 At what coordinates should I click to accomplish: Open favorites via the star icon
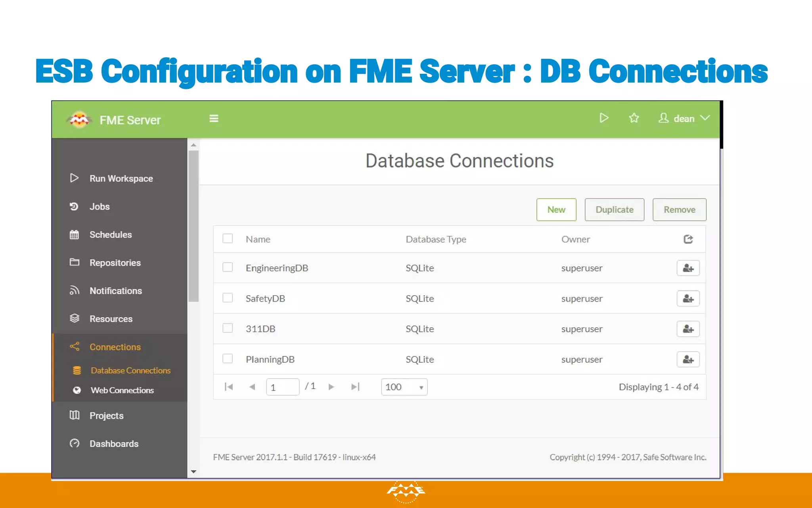point(634,118)
